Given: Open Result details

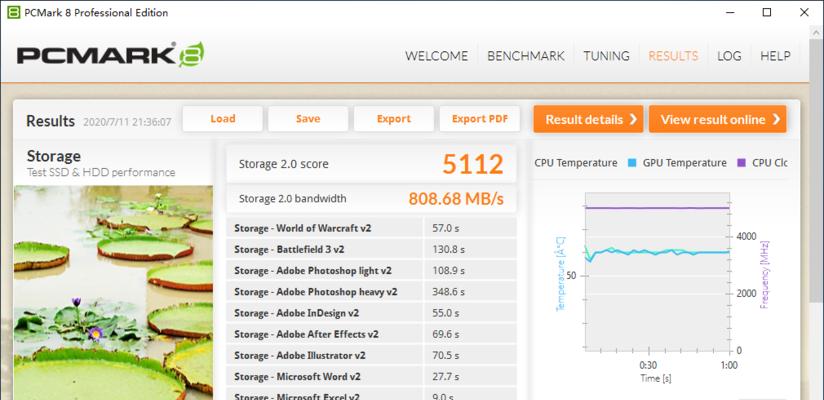Looking at the screenshot, I should click(588, 119).
